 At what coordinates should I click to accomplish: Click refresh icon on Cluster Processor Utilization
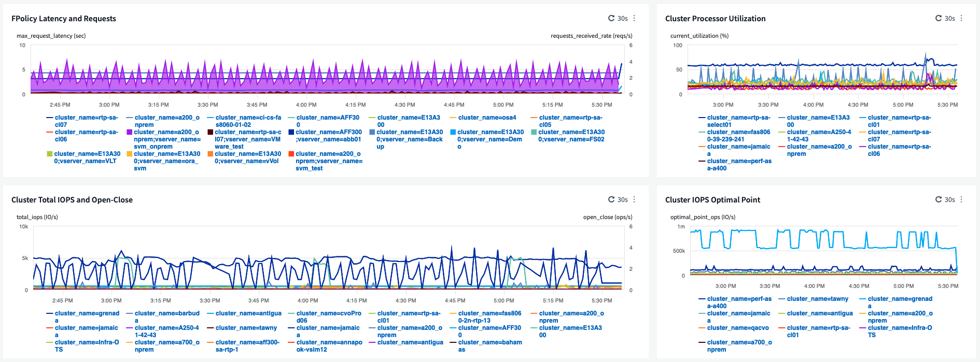(939, 18)
